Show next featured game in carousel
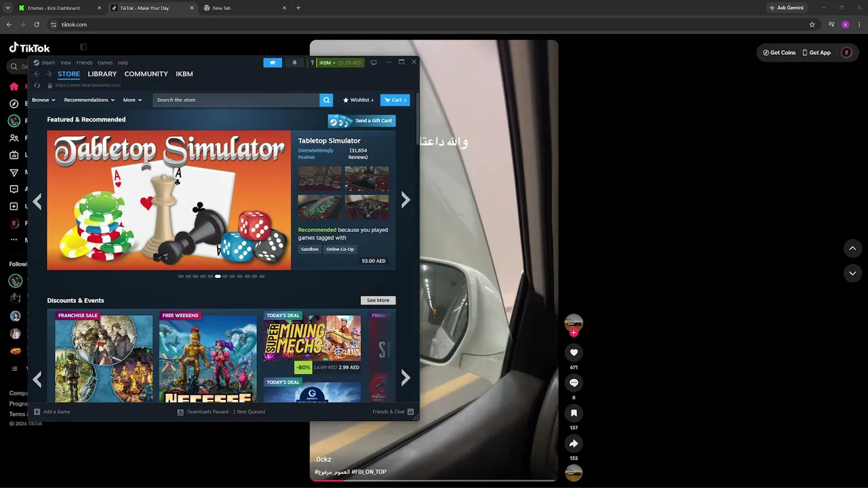The image size is (868, 488). 406,200
